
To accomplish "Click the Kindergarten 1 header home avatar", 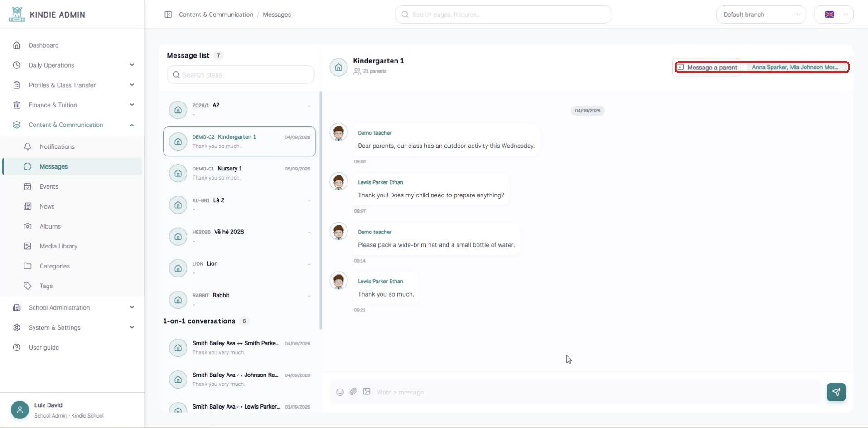I will click(x=338, y=68).
